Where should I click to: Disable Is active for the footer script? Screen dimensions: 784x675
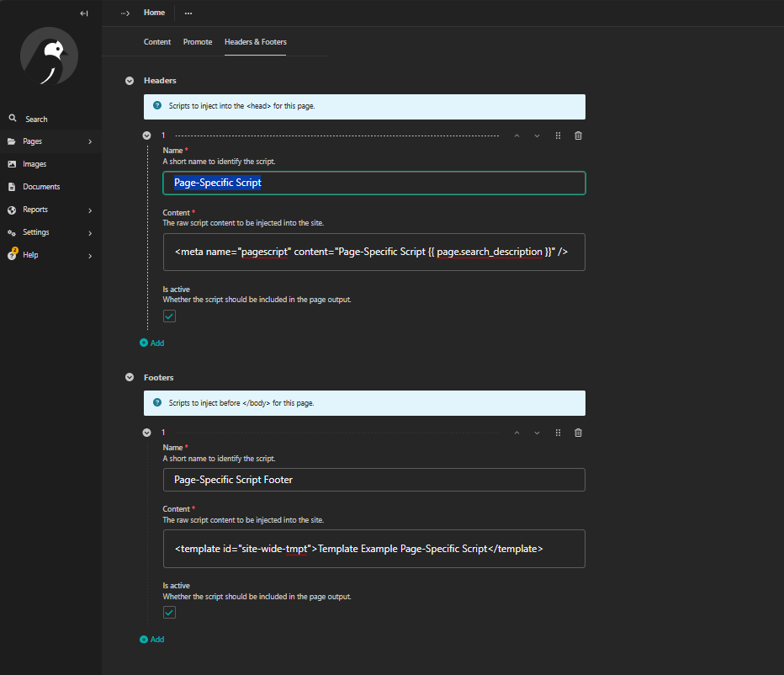pos(169,612)
